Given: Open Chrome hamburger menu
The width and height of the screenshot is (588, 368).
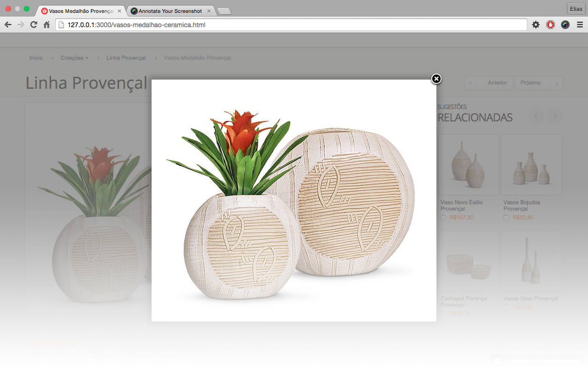Looking at the screenshot, I should pos(580,25).
